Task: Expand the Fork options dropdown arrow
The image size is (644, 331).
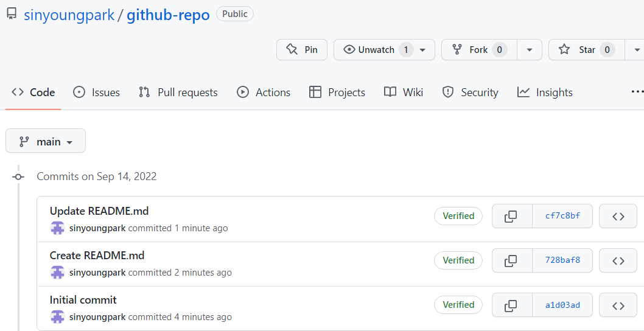Action: click(530, 50)
